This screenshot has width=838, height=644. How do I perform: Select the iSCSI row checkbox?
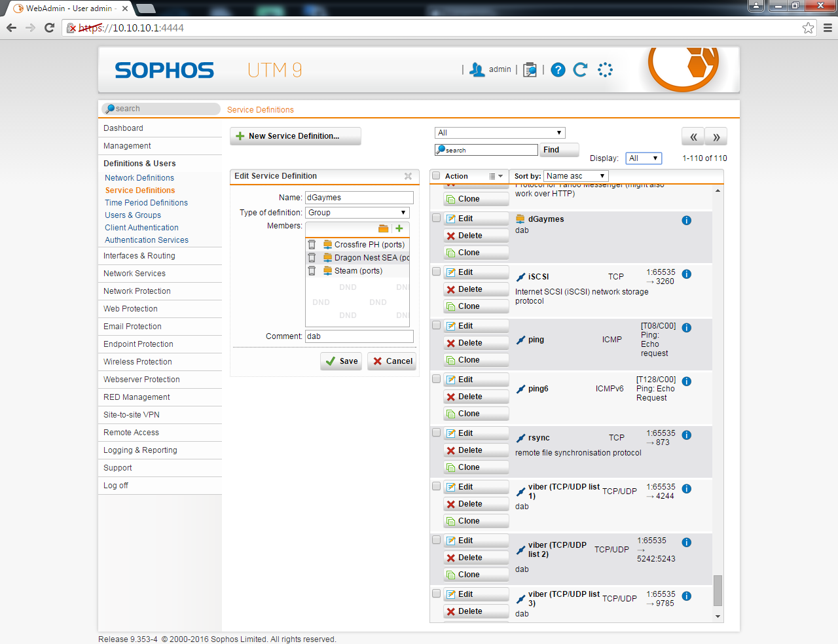[436, 272]
